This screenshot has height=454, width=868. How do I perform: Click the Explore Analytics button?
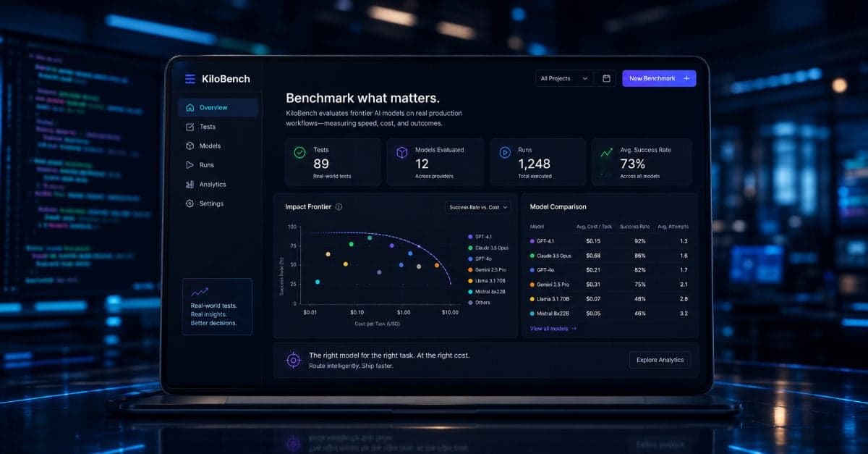[660, 360]
